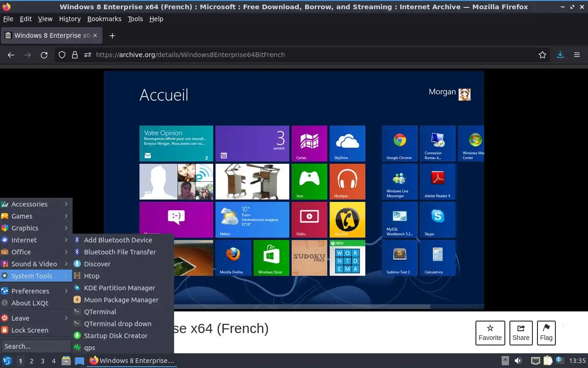
Task: Click the Share button
Action: tap(521, 333)
